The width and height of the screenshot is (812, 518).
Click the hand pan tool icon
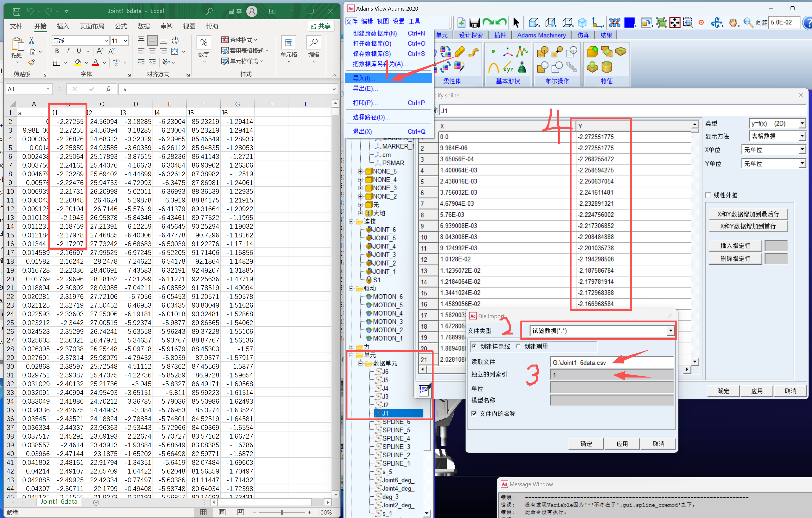click(x=733, y=22)
